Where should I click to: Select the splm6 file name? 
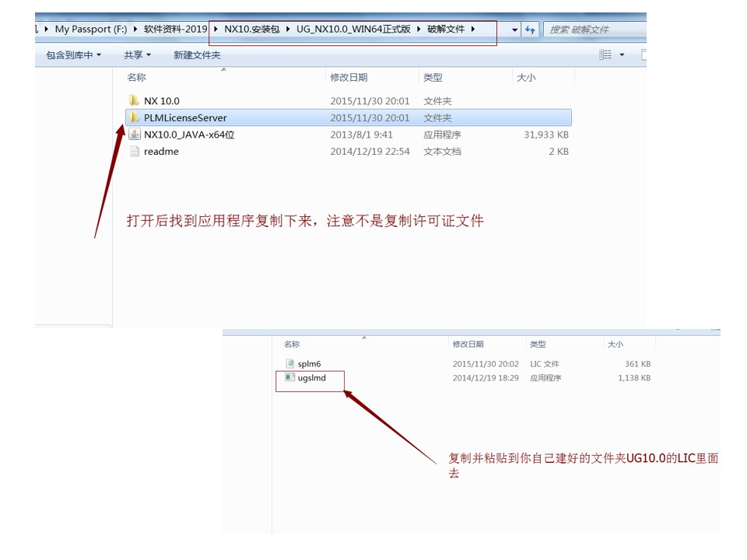(309, 364)
